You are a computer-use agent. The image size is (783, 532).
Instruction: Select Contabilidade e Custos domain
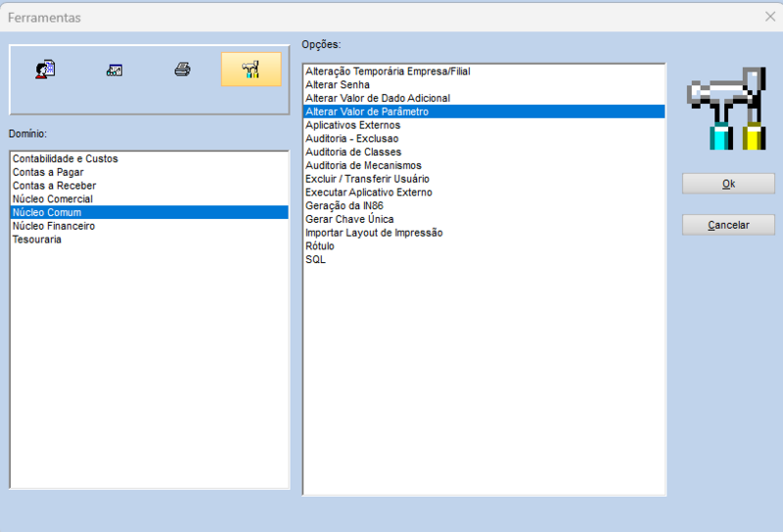coord(150,158)
